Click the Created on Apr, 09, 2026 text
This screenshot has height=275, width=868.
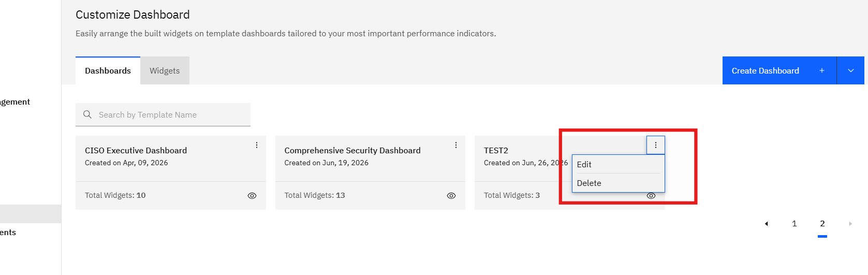[126, 163]
